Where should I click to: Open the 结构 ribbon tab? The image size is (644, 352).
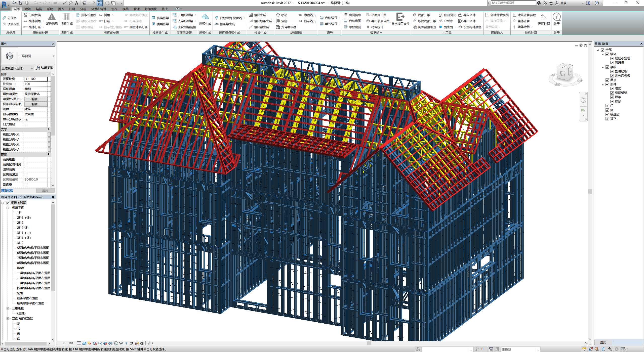point(39,9)
